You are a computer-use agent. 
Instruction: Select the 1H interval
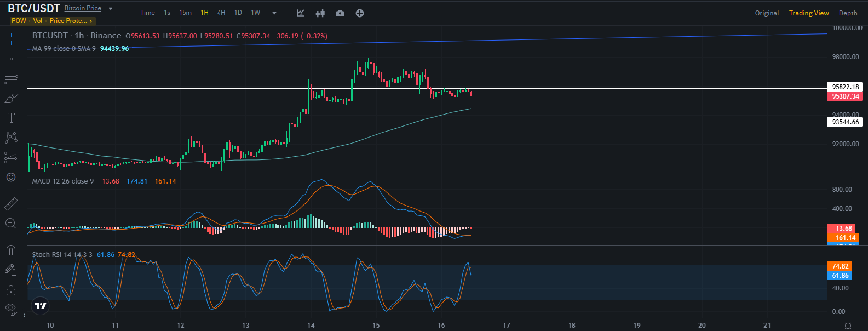tap(204, 13)
